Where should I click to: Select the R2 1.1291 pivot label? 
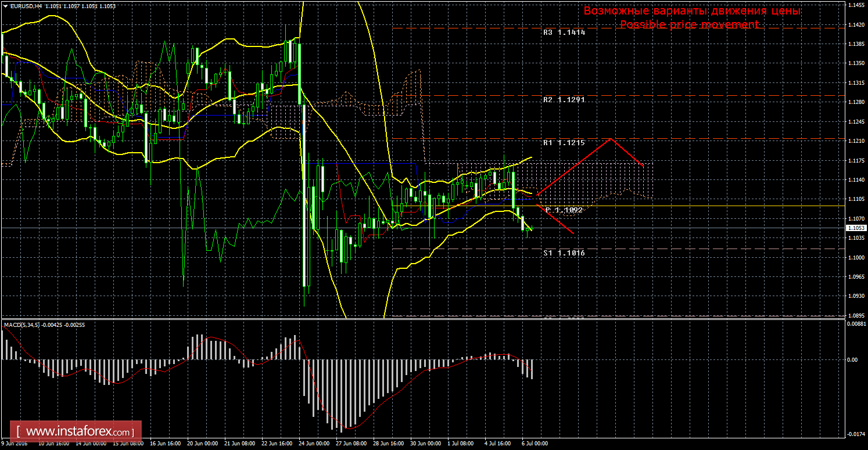[x=564, y=100]
